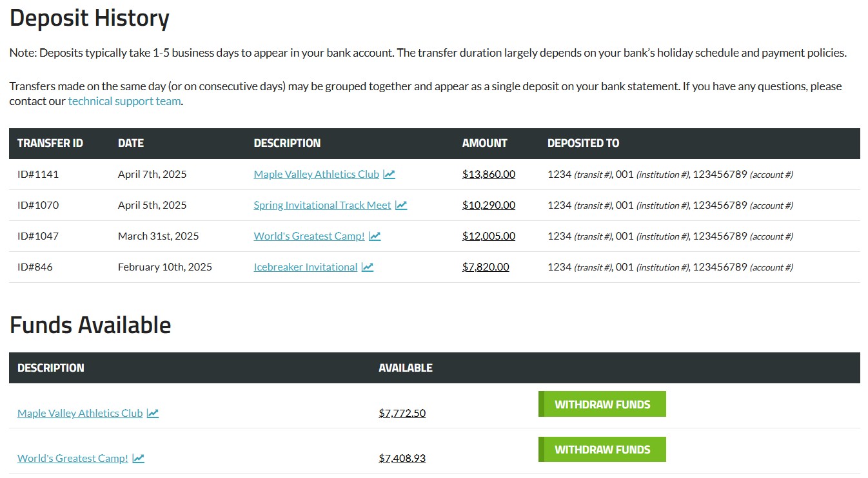Click chart icon beside Maple Valley Athletics Club deposit

[x=389, y=175]
